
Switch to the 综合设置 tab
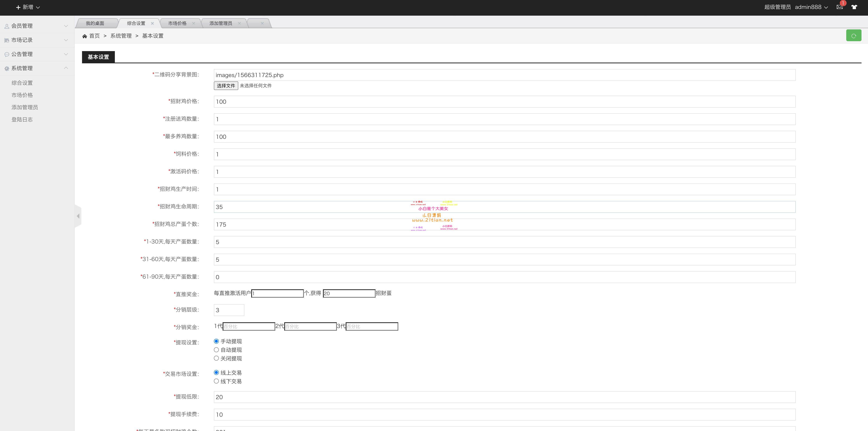point(136,23)
